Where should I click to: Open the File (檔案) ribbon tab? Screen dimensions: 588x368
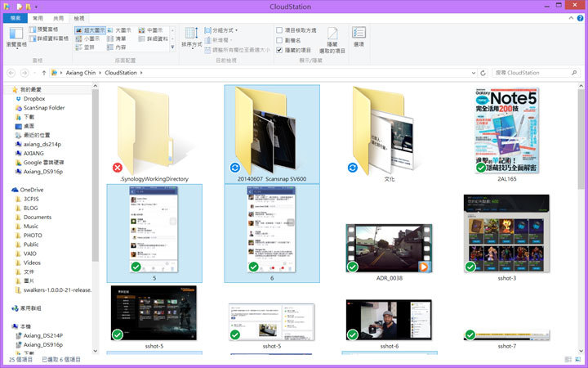click(x=15, y=17)
